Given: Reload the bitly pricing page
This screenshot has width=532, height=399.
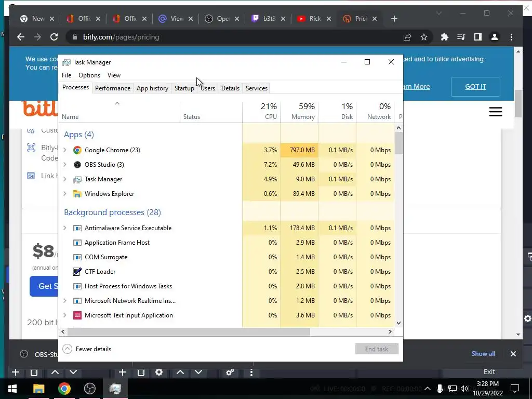Looking at the screenshot, I should 54,37.
